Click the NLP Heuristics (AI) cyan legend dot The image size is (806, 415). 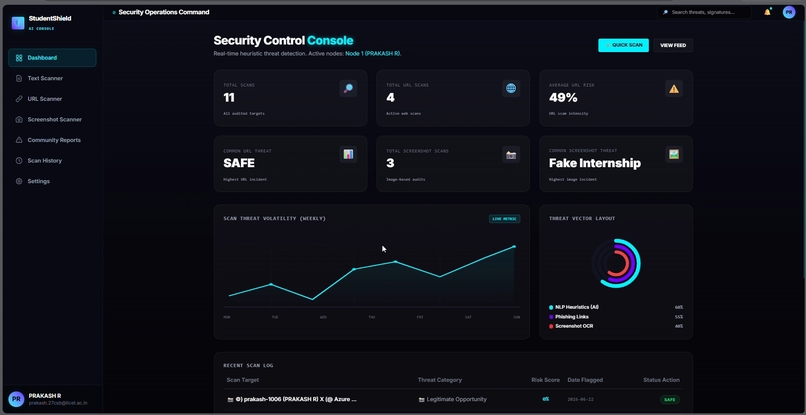point(551,307)
